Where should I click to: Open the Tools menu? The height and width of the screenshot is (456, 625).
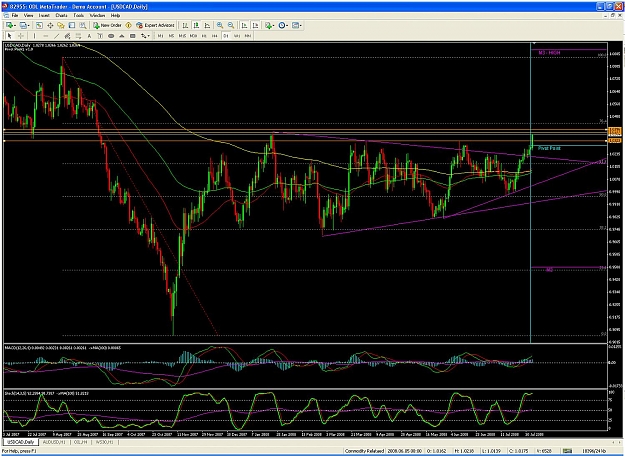click(79, 16)
